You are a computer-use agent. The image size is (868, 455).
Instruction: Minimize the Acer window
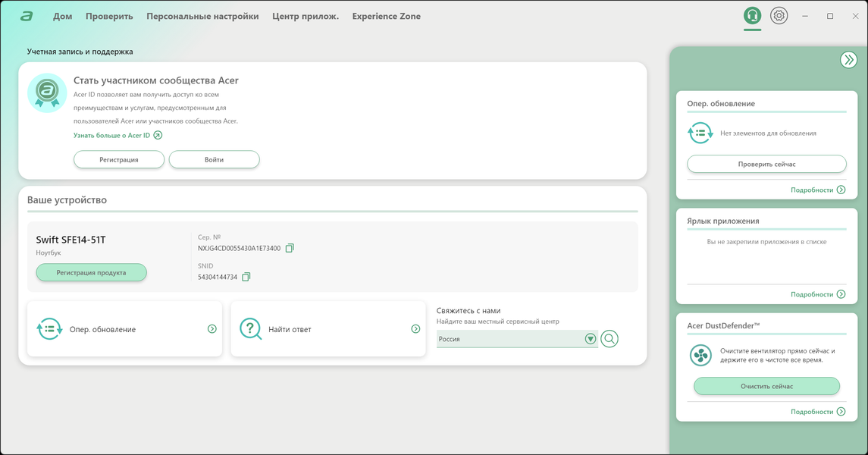(x=805, y=16)
